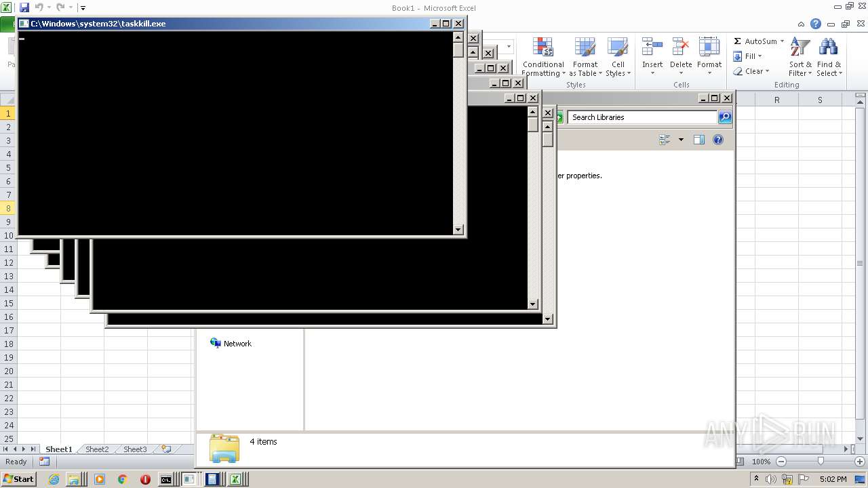868x488 pixels.
Task: Switch to Sheet3 tab
Action: (x=134, y=449)
